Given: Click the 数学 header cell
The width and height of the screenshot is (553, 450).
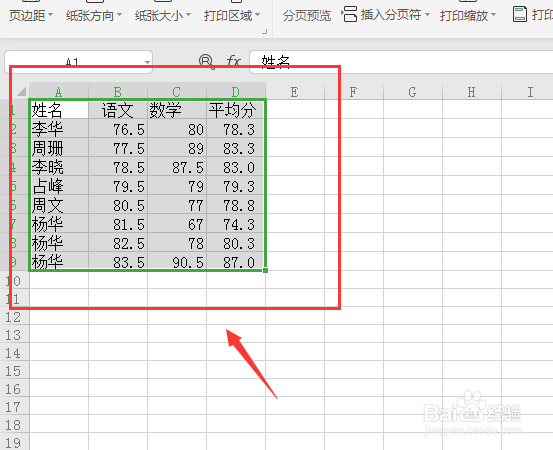Looking at the screenshot, I should (x=177, y=110).
